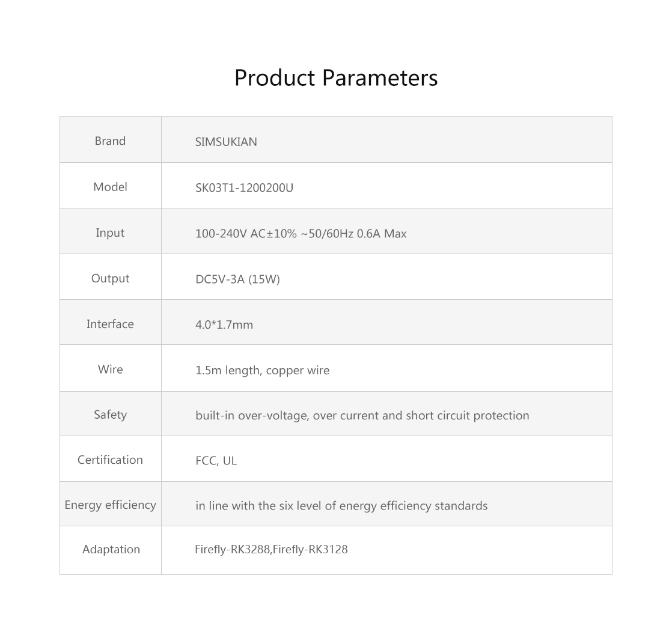Click the DC5V-3A (15W) output value
Image resolution: width=672 pixels, height=617 pixels.
(x=237, y=279)
